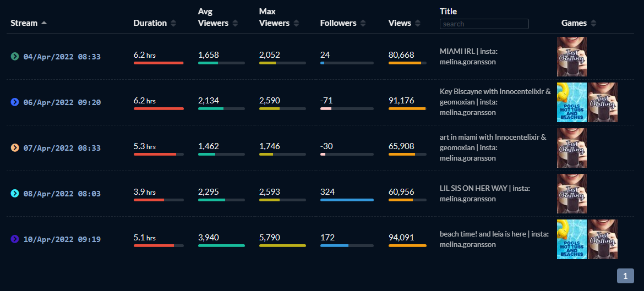The width and height of the screenshot is (644, 291).
Task: Sort table by Followers column
Action: 363,23
